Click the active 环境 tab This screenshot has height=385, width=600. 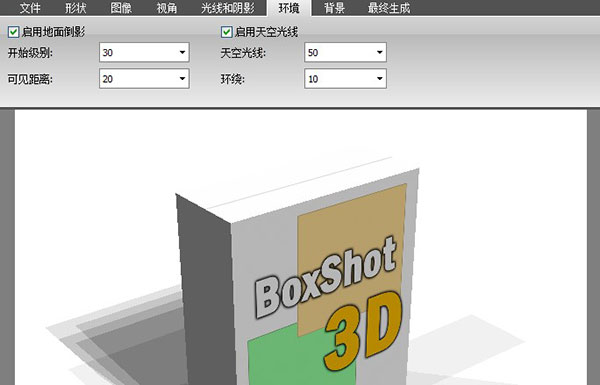point(289,8)
